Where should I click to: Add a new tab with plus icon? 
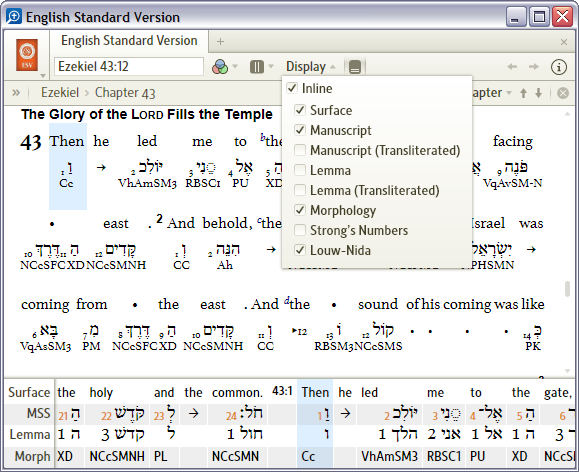coord(220,41)
